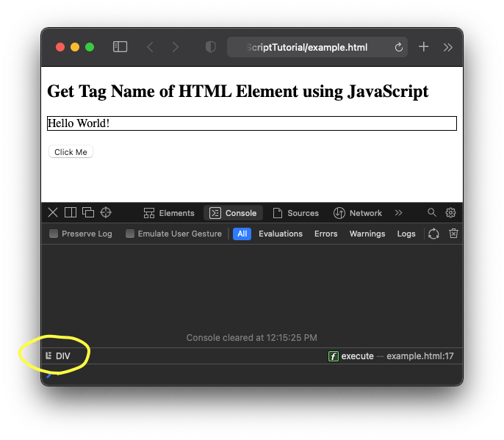
Task: Open the Network tab
Action: (x=357, y=213)
